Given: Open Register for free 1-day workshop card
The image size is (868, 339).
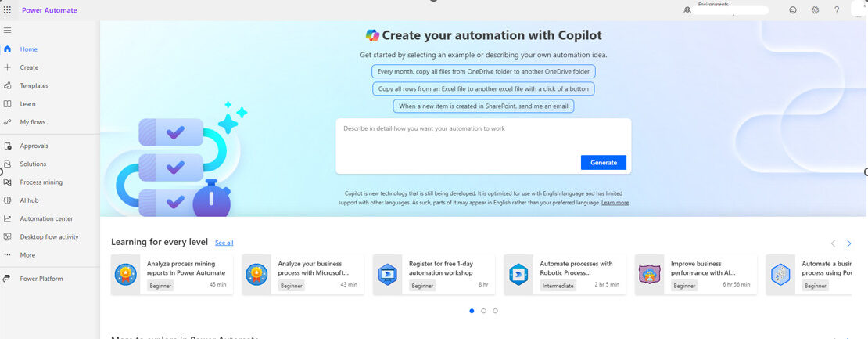Looking at the screenshot, I should click(434, 275).
